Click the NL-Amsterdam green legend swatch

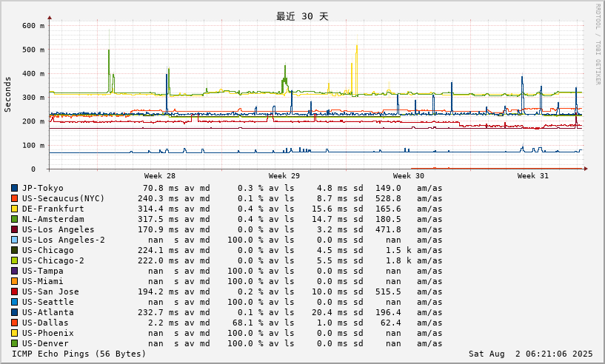tap(14, 220)
